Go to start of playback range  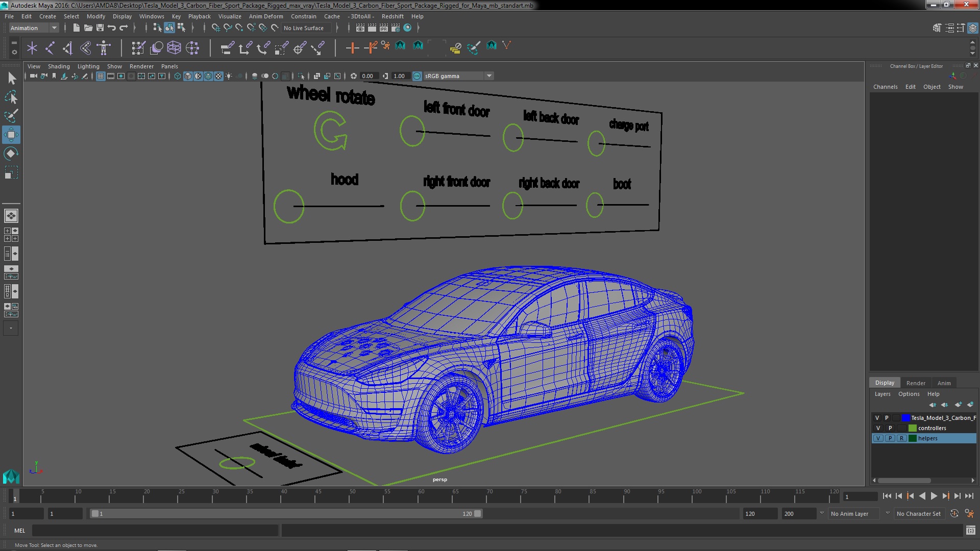(x=887, y=496)
